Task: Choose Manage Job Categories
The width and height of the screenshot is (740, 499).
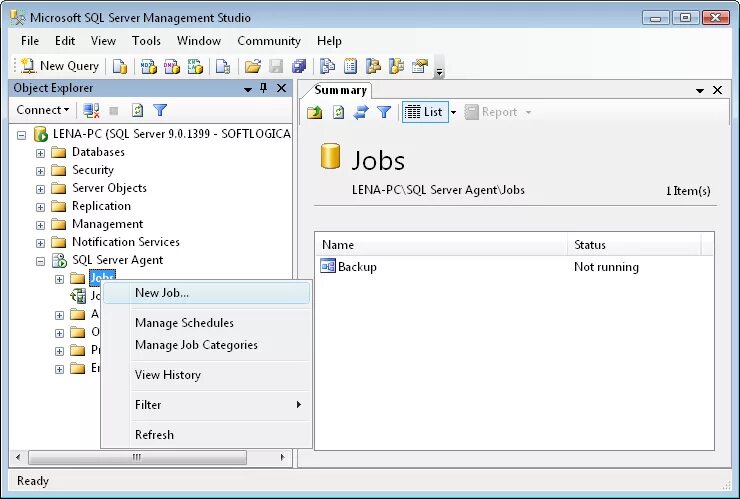Action: coord(207,345)
